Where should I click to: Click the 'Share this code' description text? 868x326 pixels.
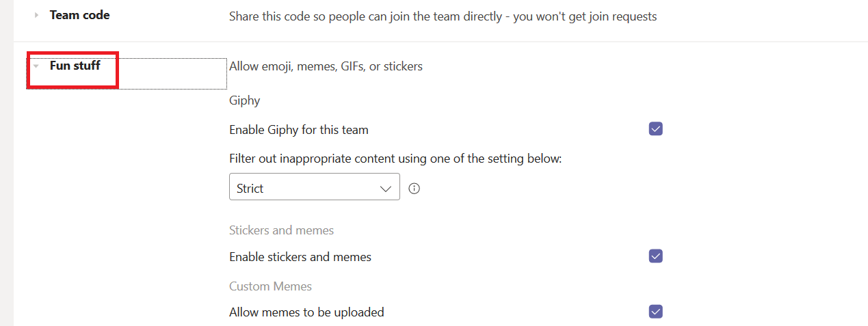click(x=443, y=16)
